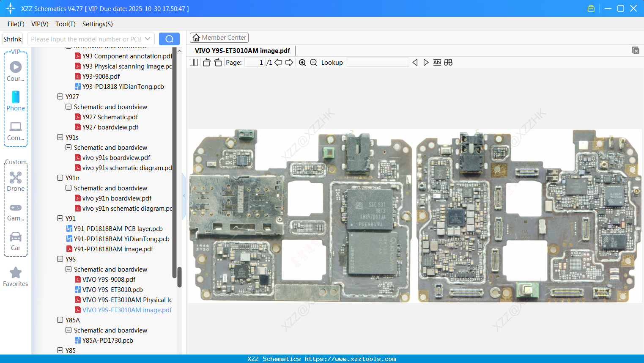Open VIVO Y9S-9008.pdf
This screenshot has height=363, width=644.
[x=105, y=279]
